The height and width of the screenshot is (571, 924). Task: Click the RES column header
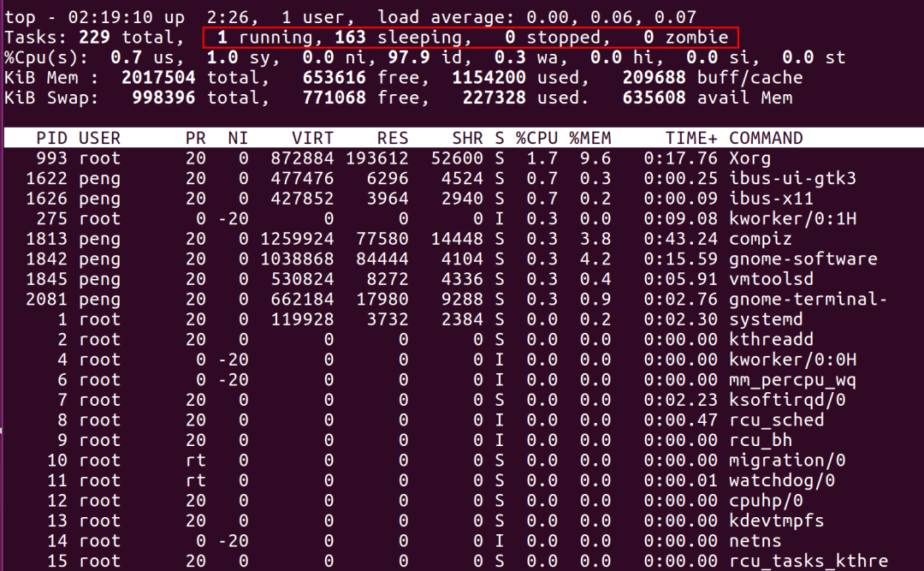point(393,138)
